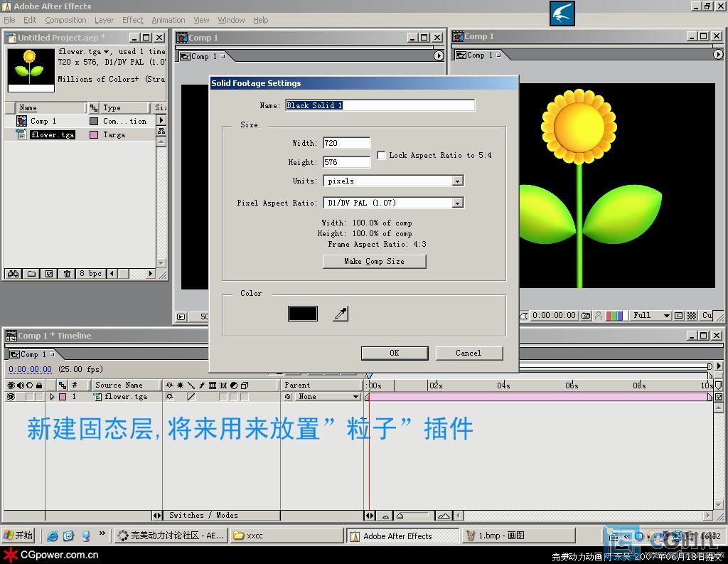Click the flowchart icon beside the Name column
Viewport: 728px width, 564px height.
pyautogui.click(x=93, y=108)
